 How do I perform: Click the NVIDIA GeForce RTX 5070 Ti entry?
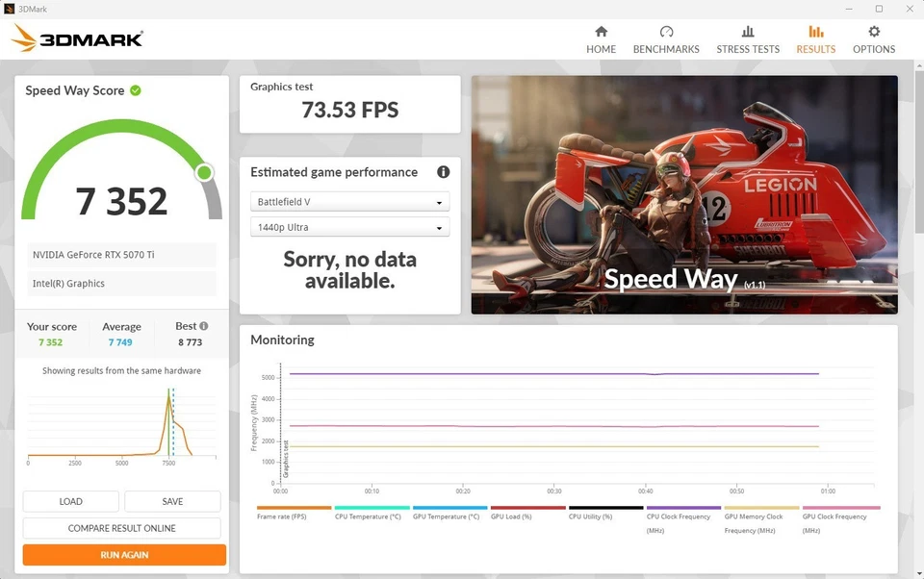pos(119,255)
